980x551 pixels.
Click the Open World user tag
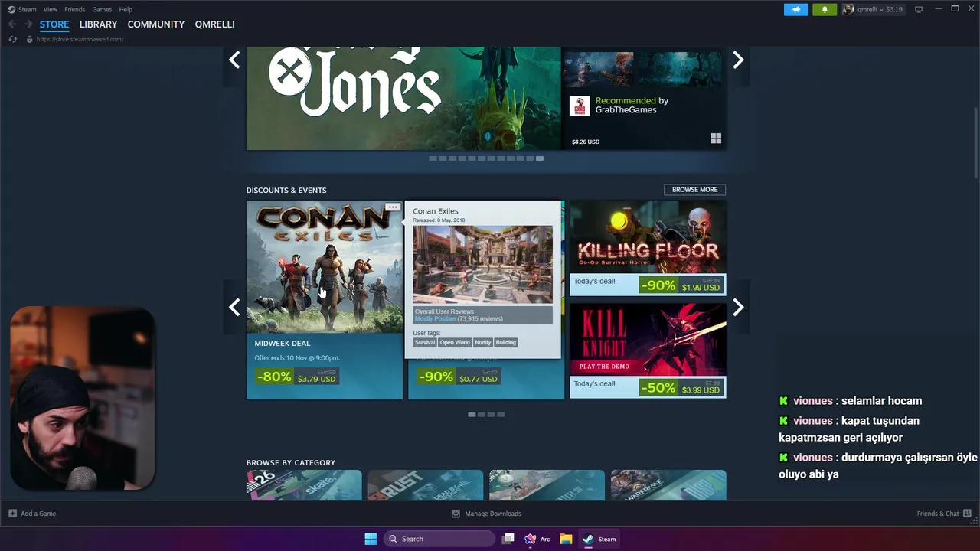[x=455, y=343]
